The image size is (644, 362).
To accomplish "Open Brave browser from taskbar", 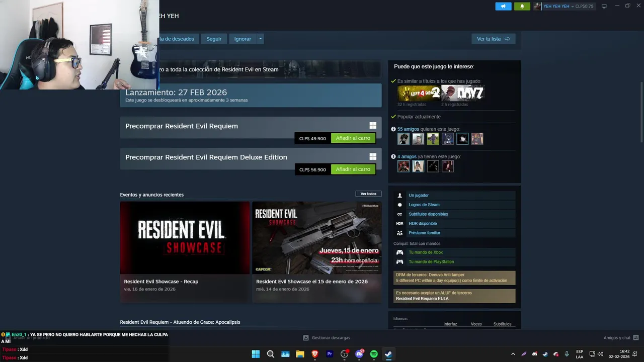I will (x=315, y=354).
